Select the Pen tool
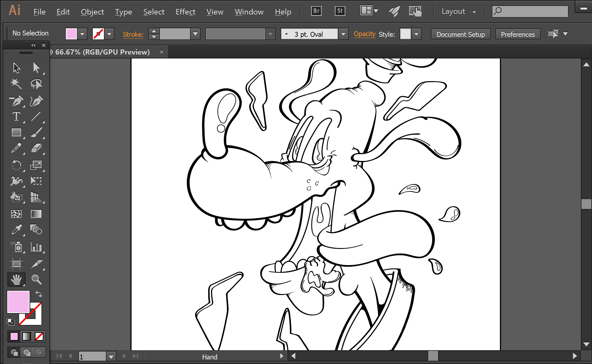The width and height of the screenshot is (592, 364). [x=16, y=101]
